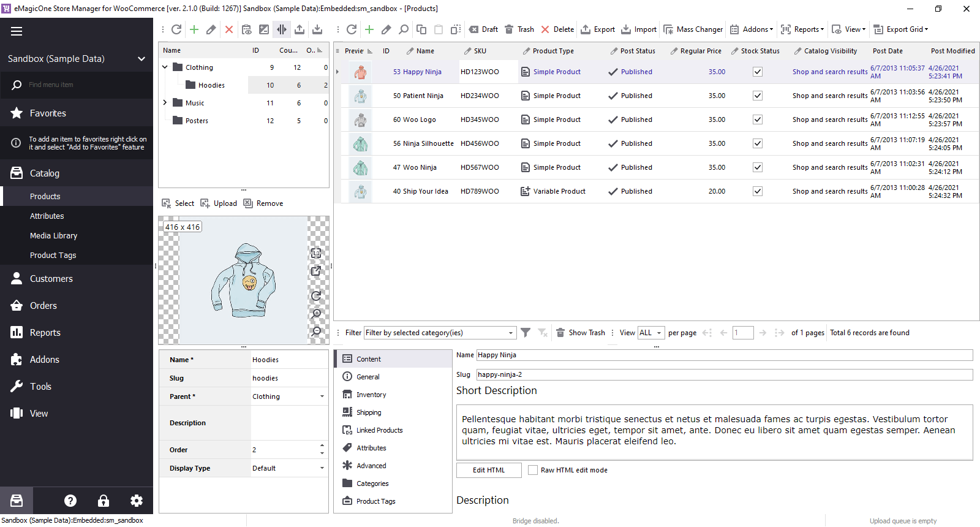980x527 pixels.
Task: Open settings gear in bottom sidebar
Action: [x=137, y=501]
